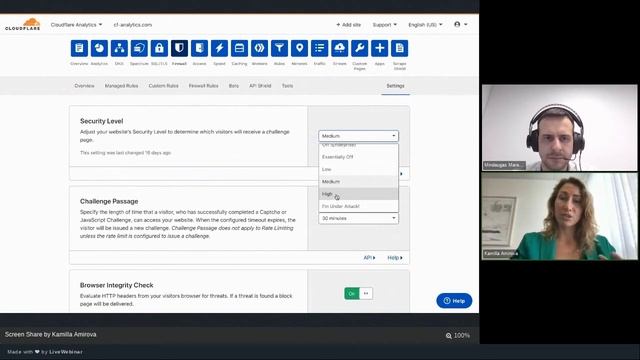Switch to the Tools tab
The width and height of the screenshot is (640, 360).
[287, 86]
